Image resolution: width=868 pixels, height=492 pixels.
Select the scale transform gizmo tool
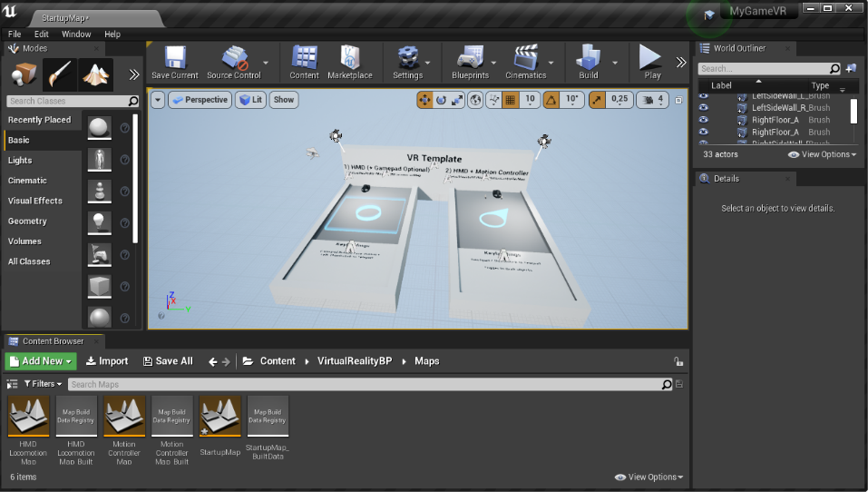tap(457, 100)
